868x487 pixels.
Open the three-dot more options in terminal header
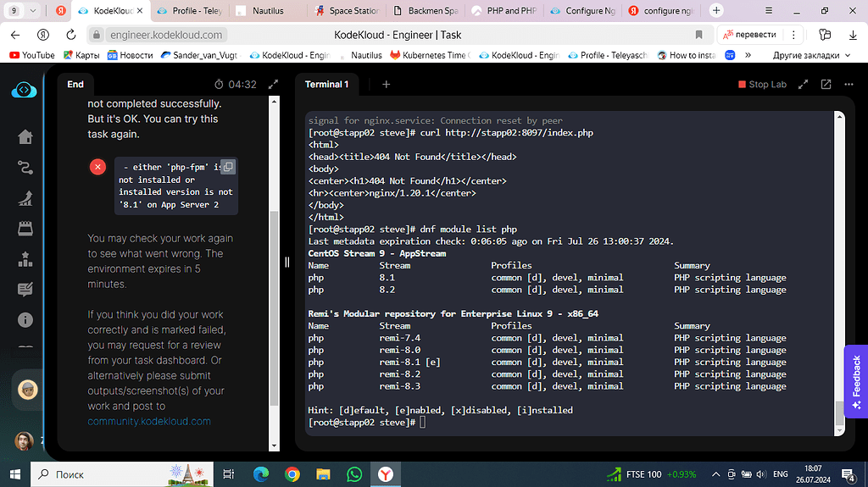click(849, 84)
